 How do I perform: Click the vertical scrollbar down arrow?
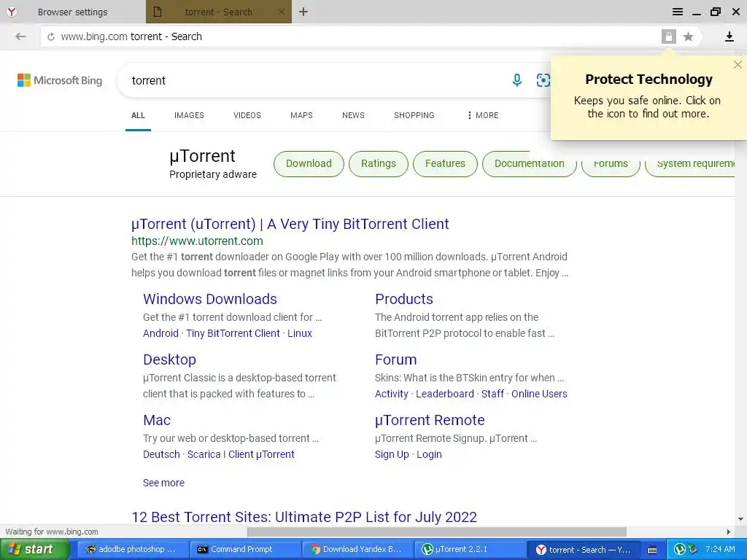(x=740, y=518)
